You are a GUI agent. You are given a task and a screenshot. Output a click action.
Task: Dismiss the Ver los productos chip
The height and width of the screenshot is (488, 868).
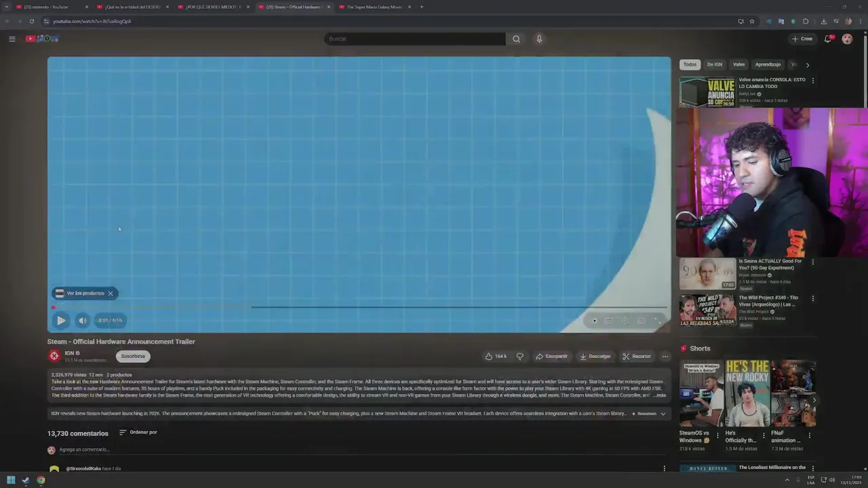tap(110, 293)
